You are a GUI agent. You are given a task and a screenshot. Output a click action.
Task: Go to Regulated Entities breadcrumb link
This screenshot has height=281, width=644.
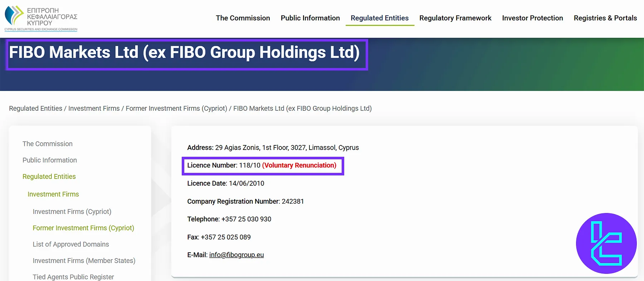[x=35, y=108]
